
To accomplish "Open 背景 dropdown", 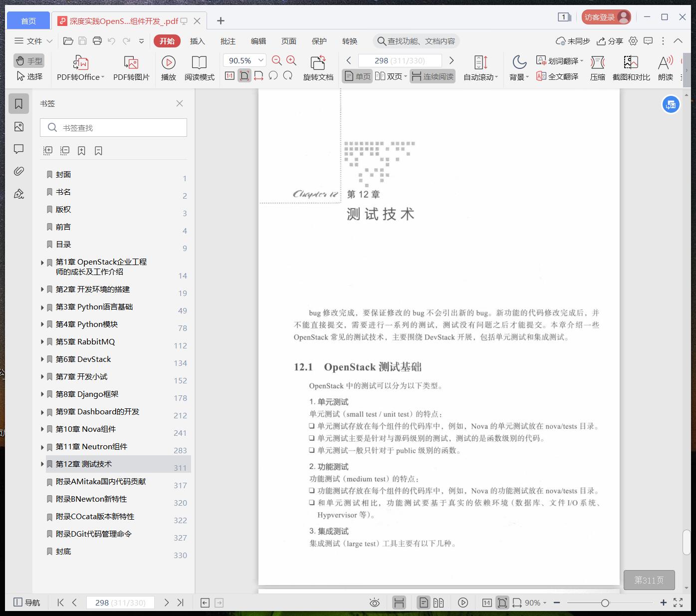I will (x=519, y=68).
